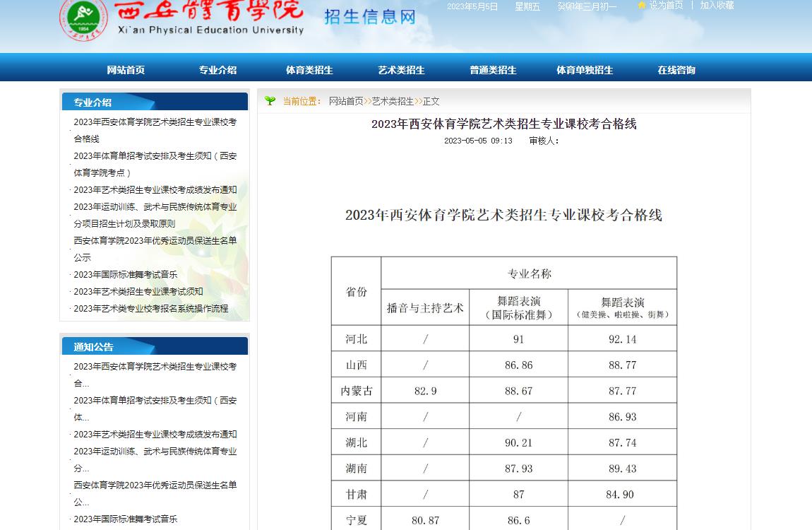Click the 省份 table header cell
Screen dimensions: 812x530
(x=357, y=292)
